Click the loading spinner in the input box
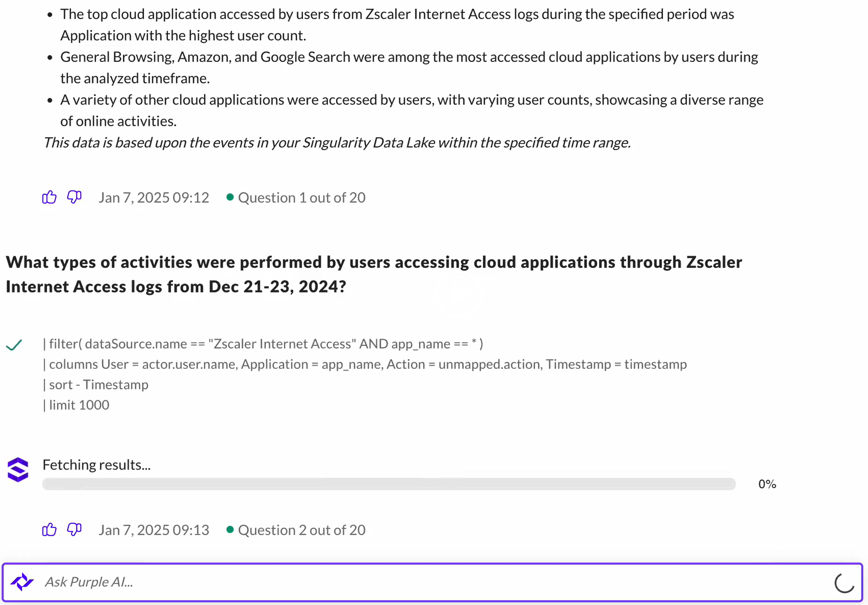868x605 pixels. 844,583
